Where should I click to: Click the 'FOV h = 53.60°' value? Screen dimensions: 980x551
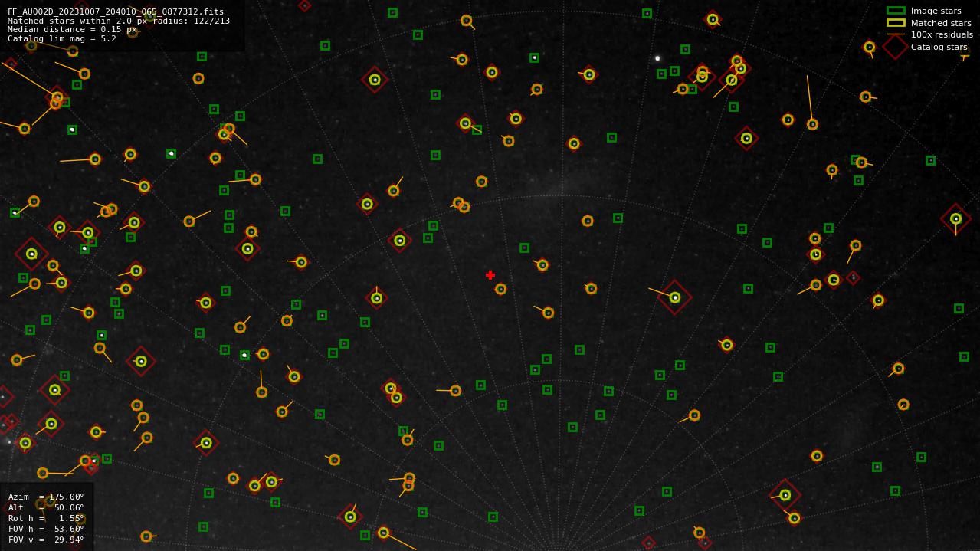tap(46, 529)
